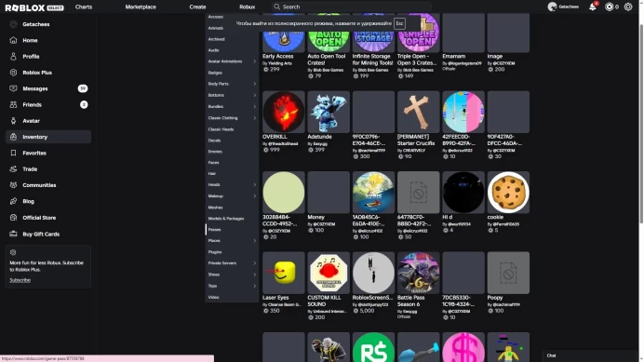
Task: Click the Trade sidebar icon
Action: point(14,168)
